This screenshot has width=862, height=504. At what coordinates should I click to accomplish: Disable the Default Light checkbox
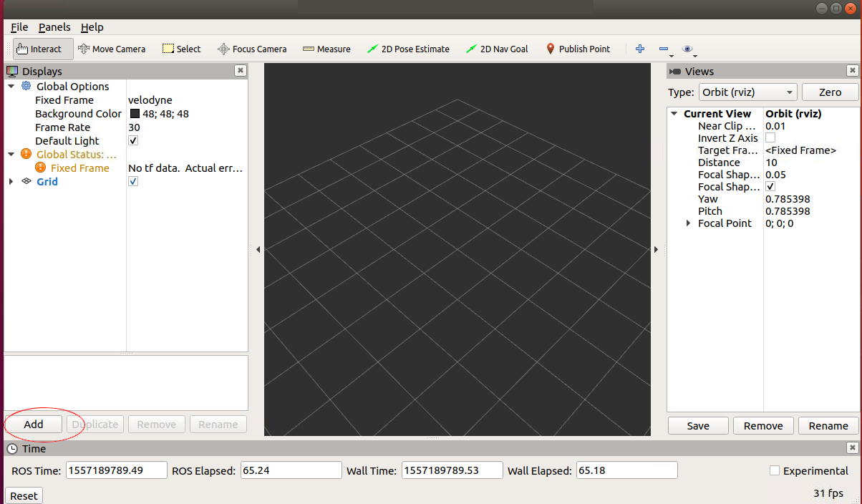tap(132, 140)
